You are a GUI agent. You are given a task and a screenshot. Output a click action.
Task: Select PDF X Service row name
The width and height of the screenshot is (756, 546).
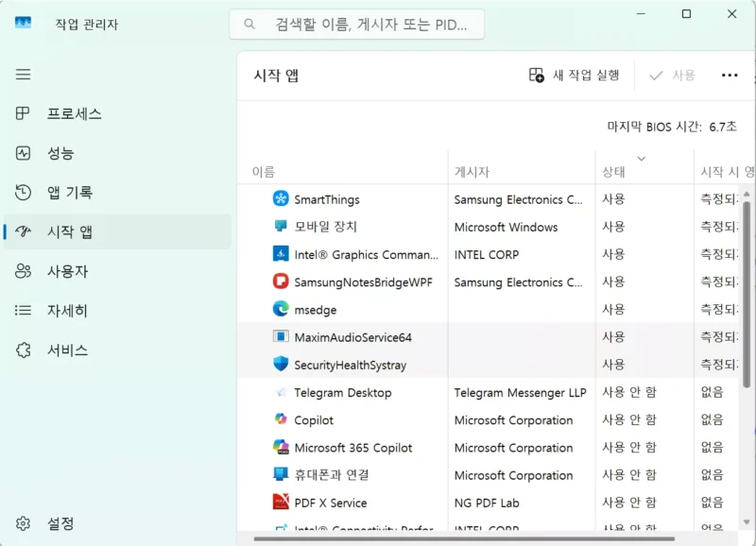click(x=331, y=503)
